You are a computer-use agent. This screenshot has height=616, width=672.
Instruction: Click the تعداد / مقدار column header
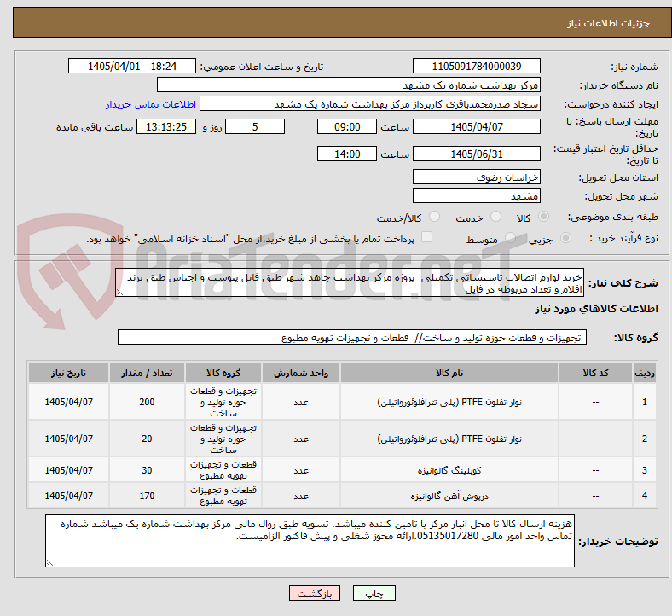click(x=147, y=373)
